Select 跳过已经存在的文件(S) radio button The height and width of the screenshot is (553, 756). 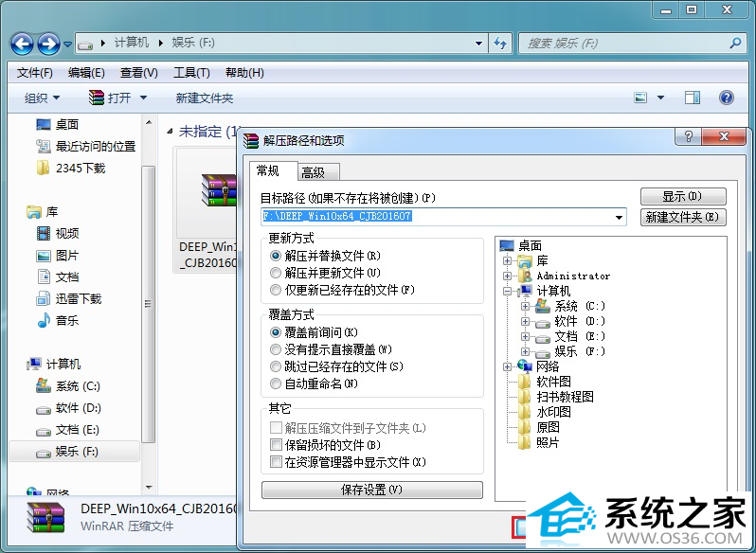pos(276,366)
